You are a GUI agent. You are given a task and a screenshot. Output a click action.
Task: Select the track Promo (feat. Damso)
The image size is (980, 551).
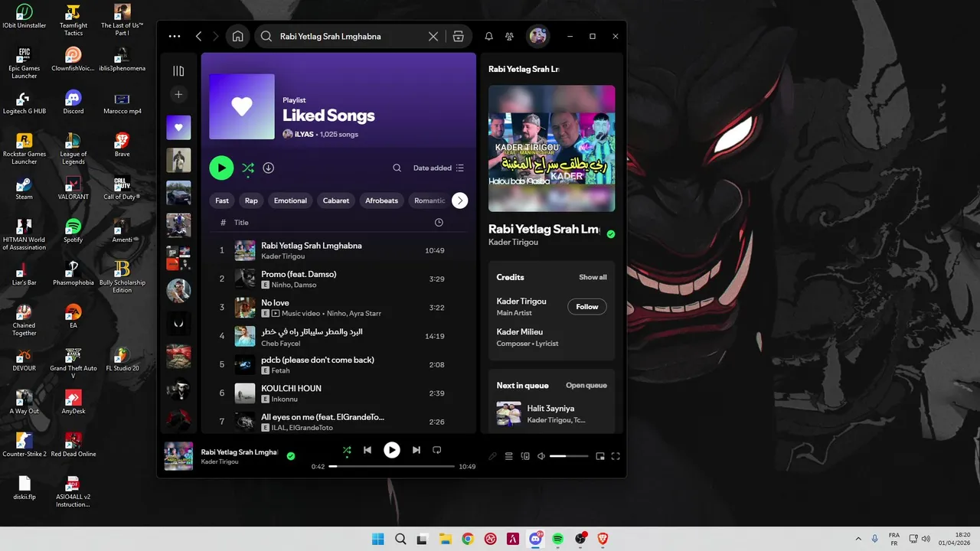point(338,279)
